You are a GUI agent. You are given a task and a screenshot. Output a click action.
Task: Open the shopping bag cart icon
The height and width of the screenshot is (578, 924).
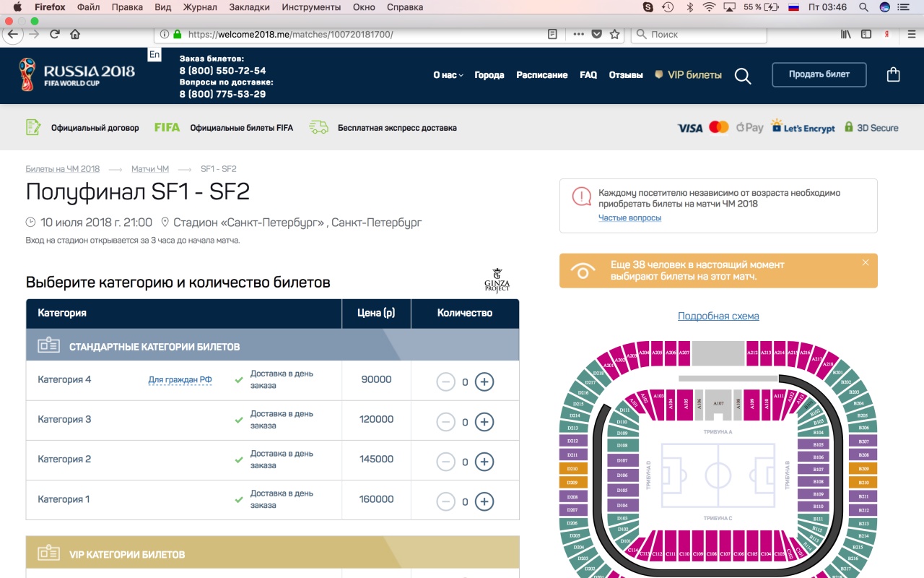[x=893, y=74]
